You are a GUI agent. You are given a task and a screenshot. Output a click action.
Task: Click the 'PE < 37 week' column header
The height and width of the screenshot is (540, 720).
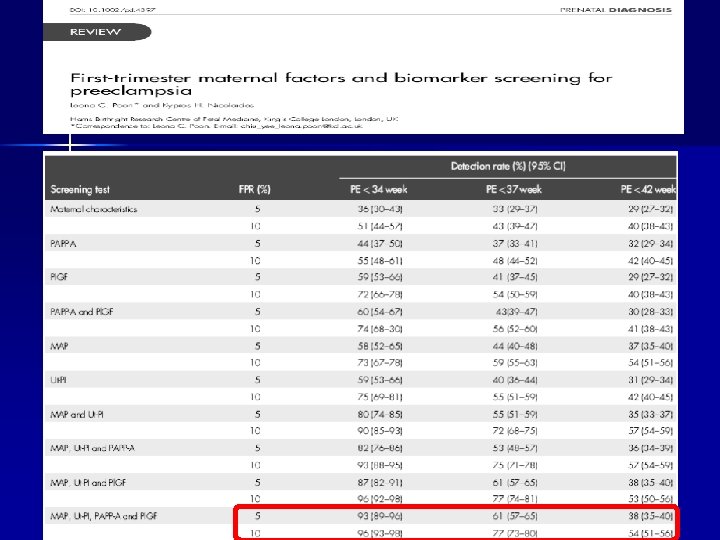(x=514, y=190)
